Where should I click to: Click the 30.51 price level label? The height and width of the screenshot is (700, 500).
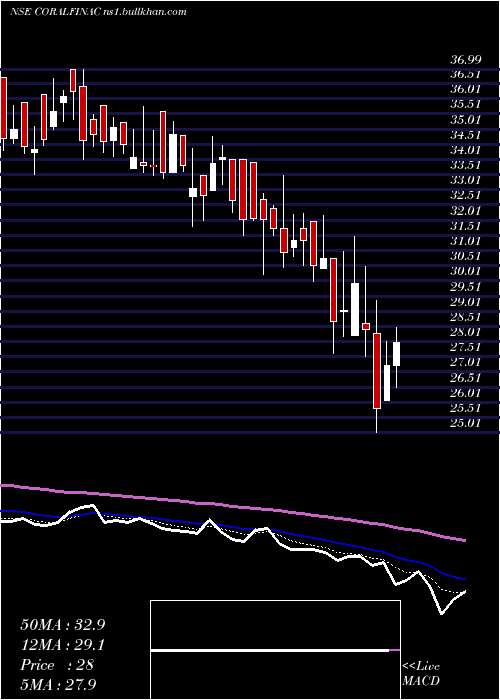464,256
